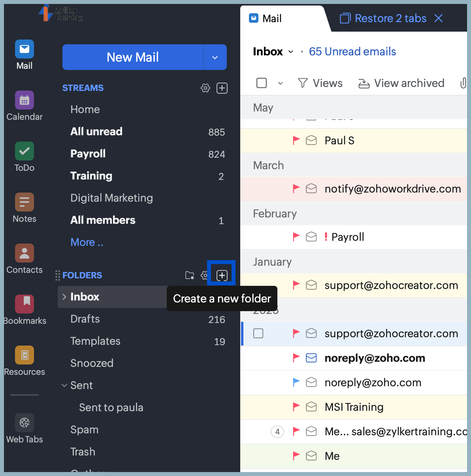471x476 pixels.
Task: Click envelope icon on Paul S email
Action: coord(311,140)
